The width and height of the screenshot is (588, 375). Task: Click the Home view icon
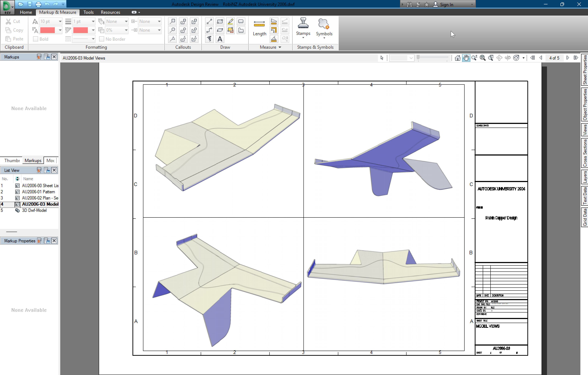pos(458,58)
